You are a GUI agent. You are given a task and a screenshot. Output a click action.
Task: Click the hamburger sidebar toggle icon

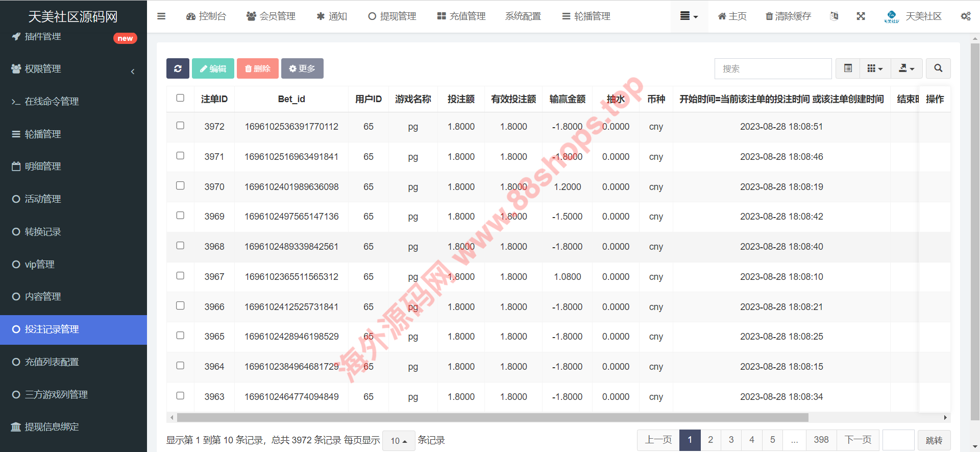click(161, 16)
